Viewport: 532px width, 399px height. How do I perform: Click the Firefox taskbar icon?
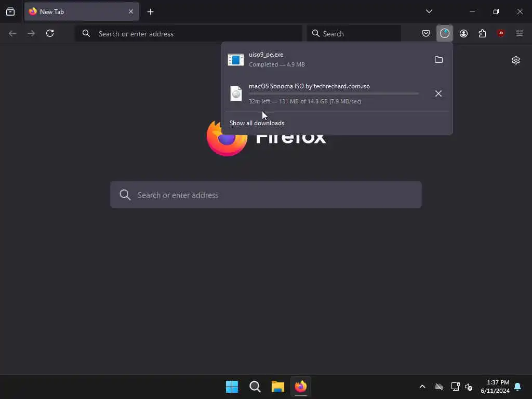coord(301,387)
